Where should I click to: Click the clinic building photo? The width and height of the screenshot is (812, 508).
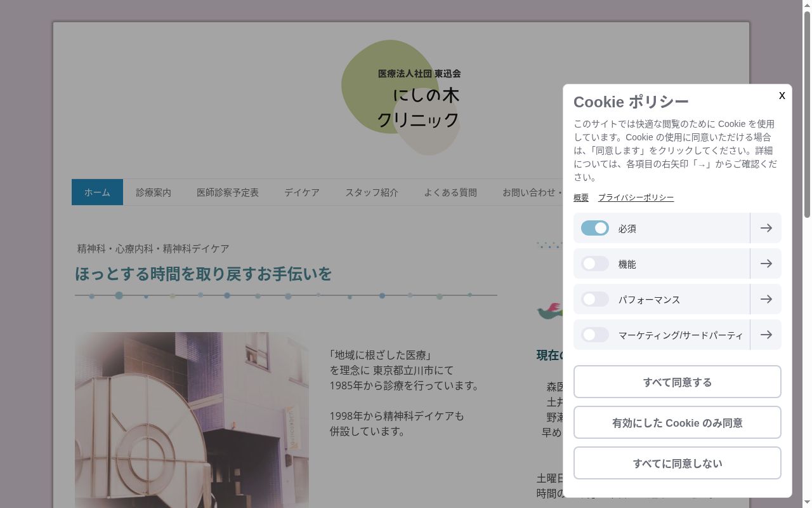coord(192,420)
